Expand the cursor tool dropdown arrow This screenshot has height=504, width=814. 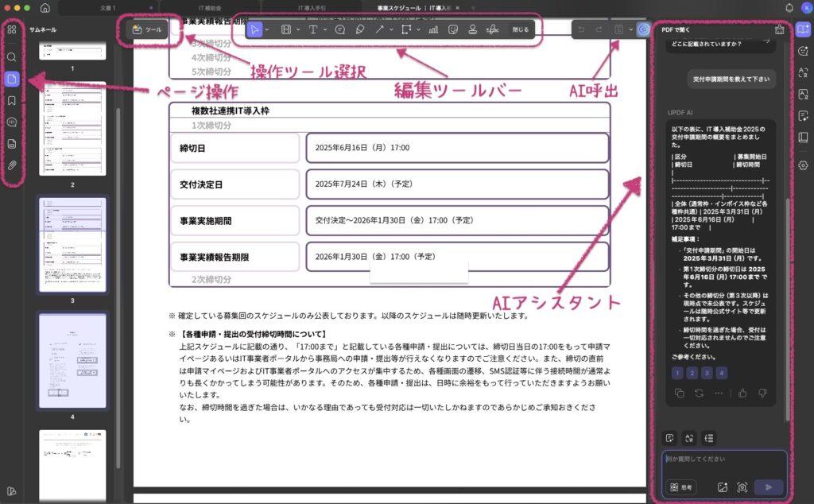pyautogui.click(x=267, y=29)
